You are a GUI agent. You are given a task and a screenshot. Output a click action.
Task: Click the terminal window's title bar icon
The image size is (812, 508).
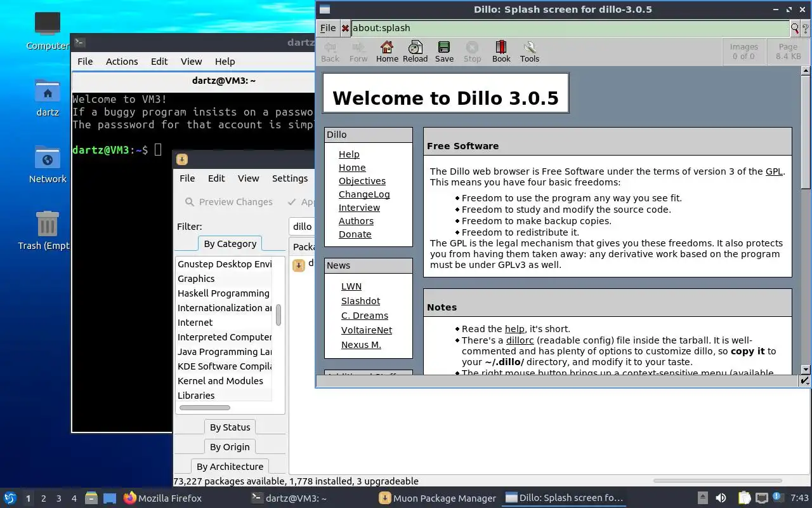[x=79, y=43]
